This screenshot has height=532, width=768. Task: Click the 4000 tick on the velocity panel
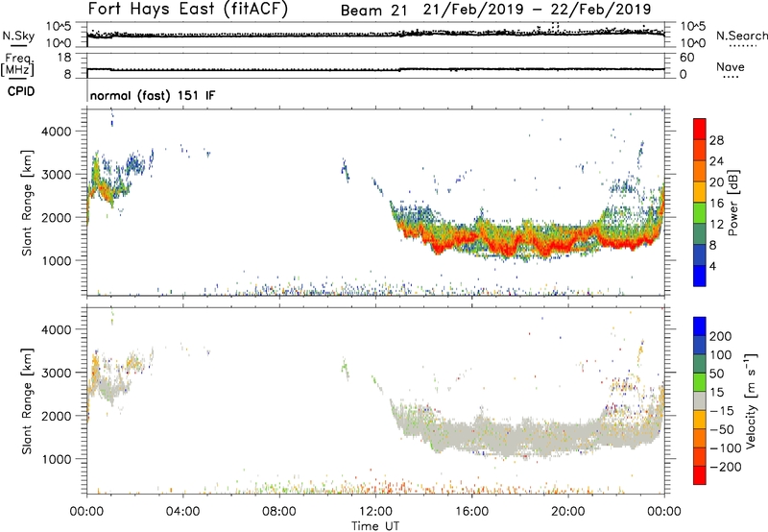point(56,329)
